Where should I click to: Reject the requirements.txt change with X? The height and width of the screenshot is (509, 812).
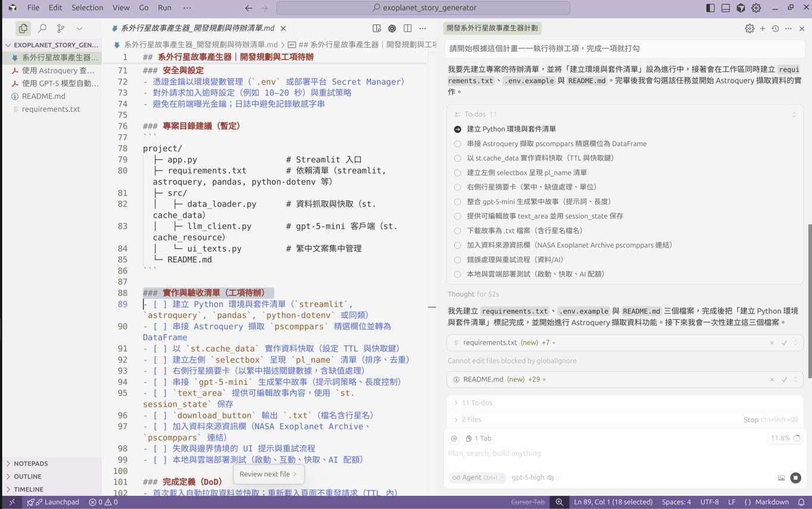pyautogui.click(x=772, y=343)
